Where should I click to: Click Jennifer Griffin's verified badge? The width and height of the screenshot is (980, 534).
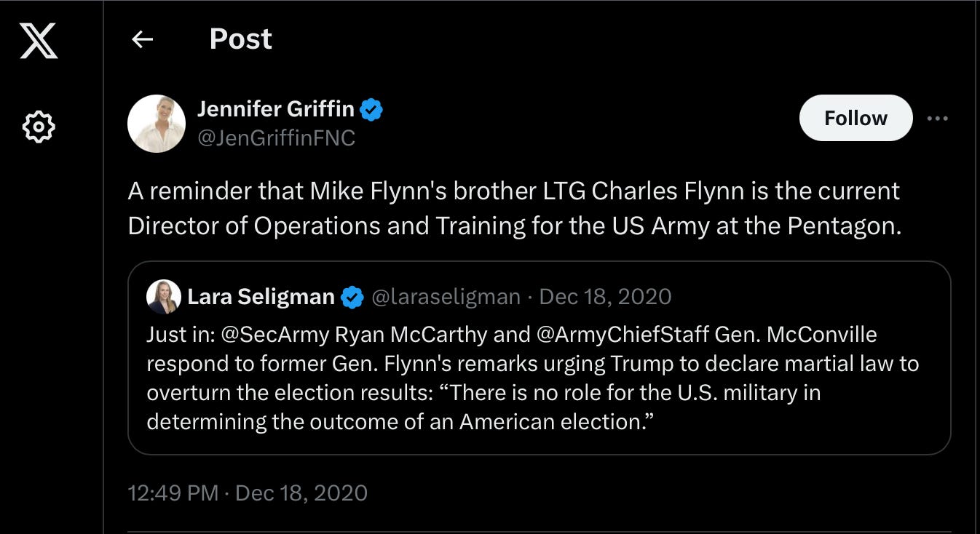point(372,110)
